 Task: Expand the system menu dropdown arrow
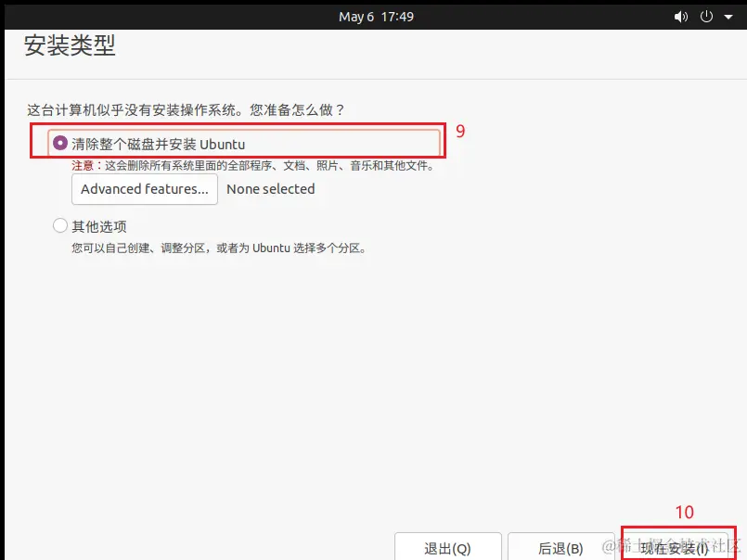pyautogui.click(x=728, y=17)
